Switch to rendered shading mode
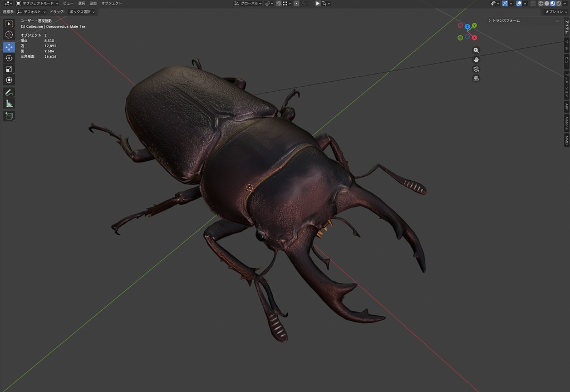 click(x=559, y=3)
